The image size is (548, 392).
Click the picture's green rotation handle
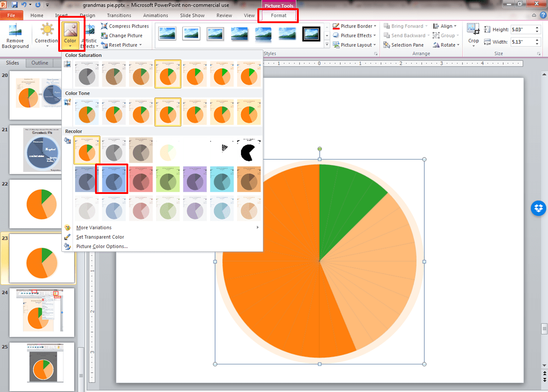[320, 149]
